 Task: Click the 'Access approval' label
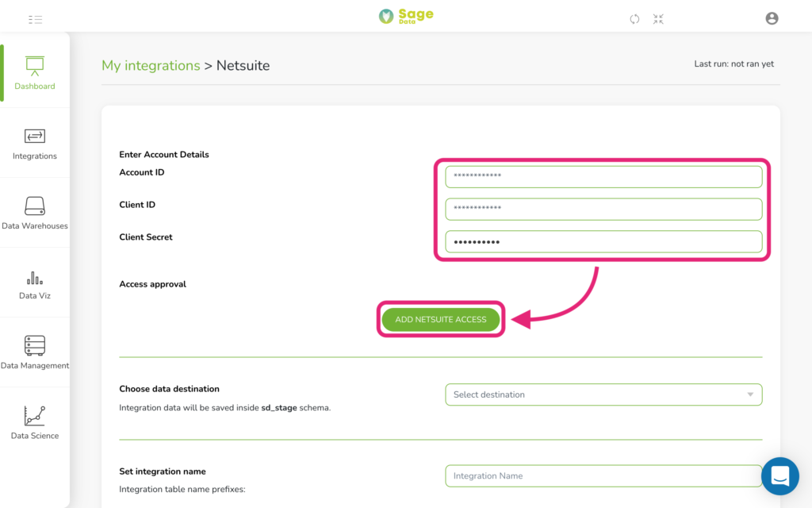point(153,284)
